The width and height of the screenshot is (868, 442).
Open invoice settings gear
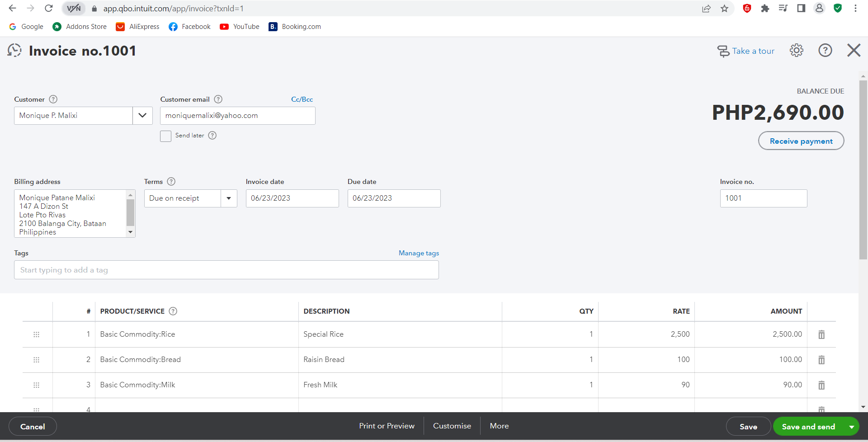(797, 50)
